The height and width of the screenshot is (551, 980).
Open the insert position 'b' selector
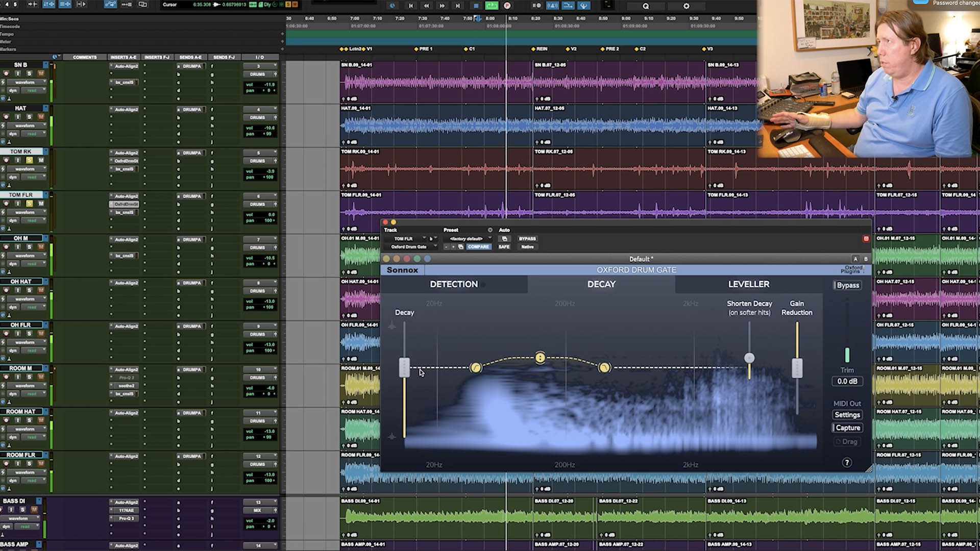click(x=433, y=239)
